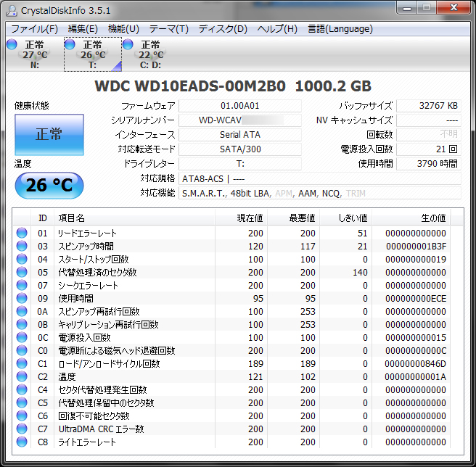Screen dimensions: 476x467
Task: Click status orb for 09 使用時間
Action: [x=22, y=298]
